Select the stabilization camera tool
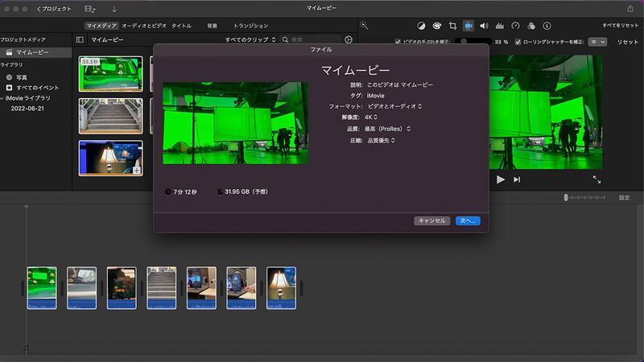 [x=469, y=26]
